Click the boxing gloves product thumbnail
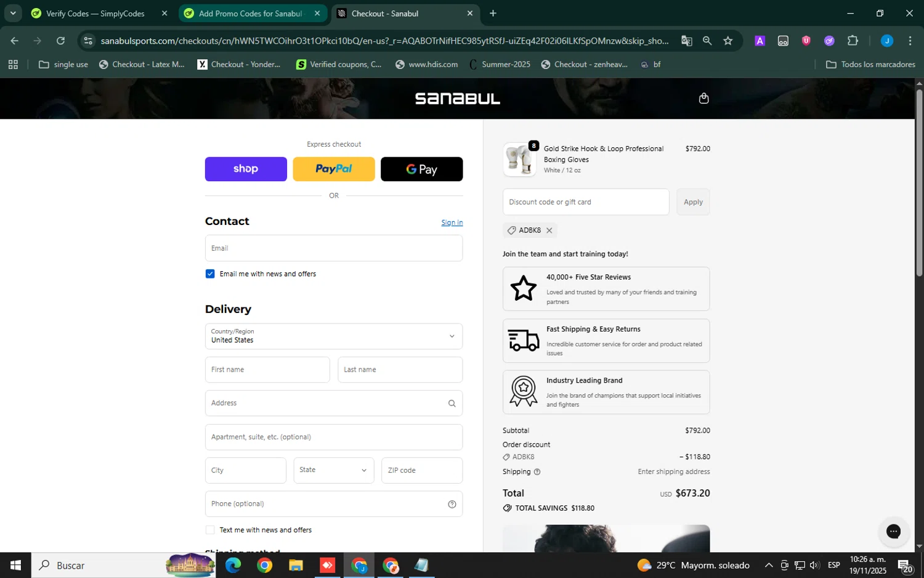Viewport: 924px width, 578px height. pos(519,160)
